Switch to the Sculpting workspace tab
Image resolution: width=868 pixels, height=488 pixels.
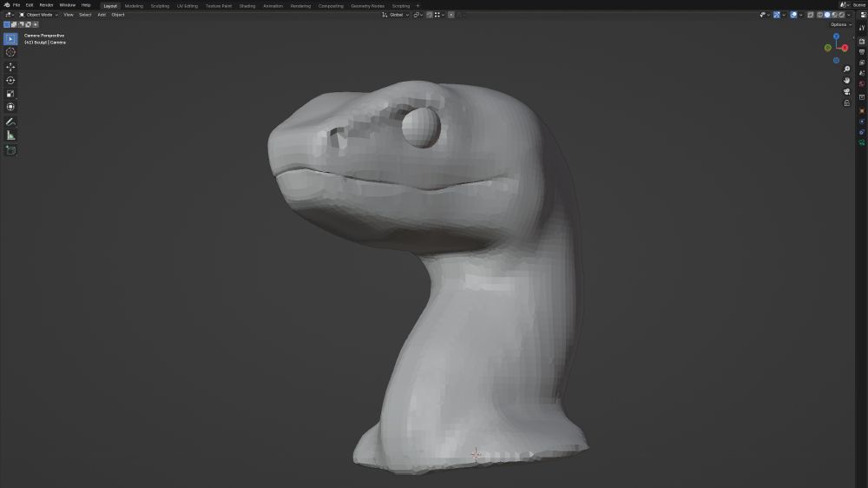160,6
